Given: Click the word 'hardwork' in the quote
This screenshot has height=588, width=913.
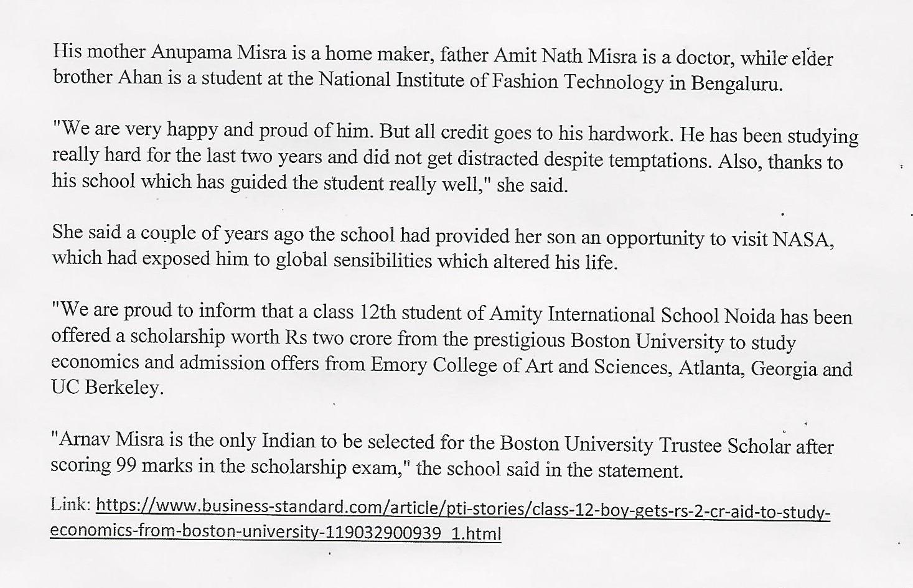Looking at the screenshot, I should pos(627,134).
